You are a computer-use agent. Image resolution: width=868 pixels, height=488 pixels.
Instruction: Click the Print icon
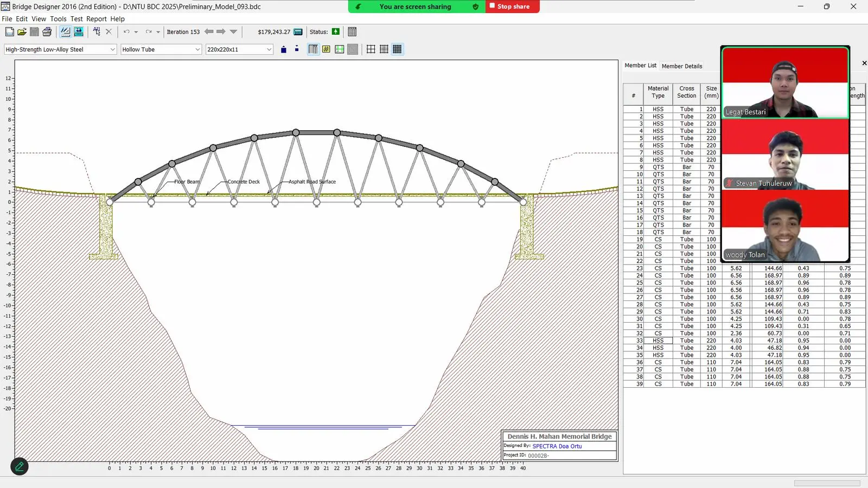47,32
